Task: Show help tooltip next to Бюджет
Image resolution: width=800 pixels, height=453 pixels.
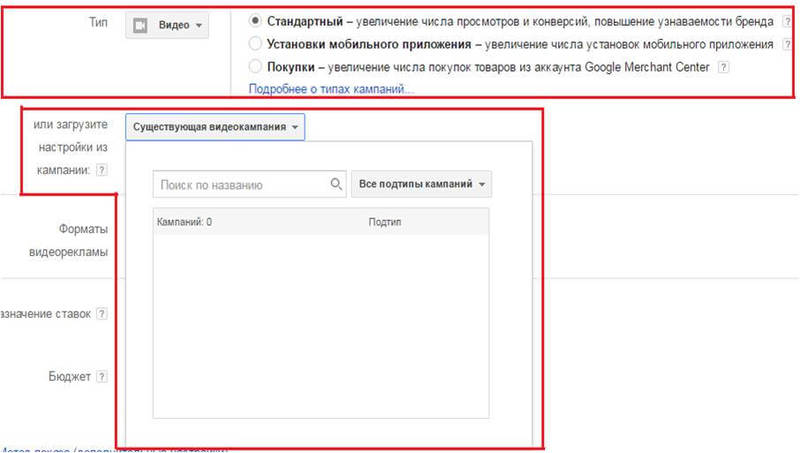Action: click(x=101, y=377)
